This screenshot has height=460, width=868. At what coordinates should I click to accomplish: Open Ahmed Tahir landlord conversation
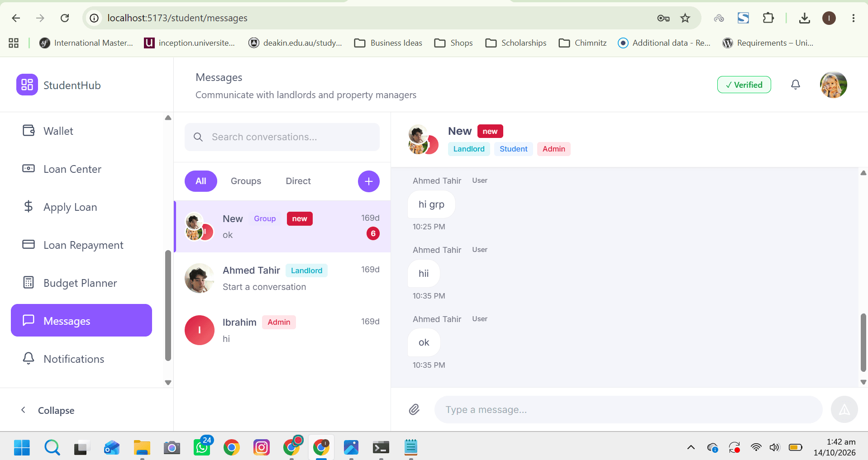(282, 278)
